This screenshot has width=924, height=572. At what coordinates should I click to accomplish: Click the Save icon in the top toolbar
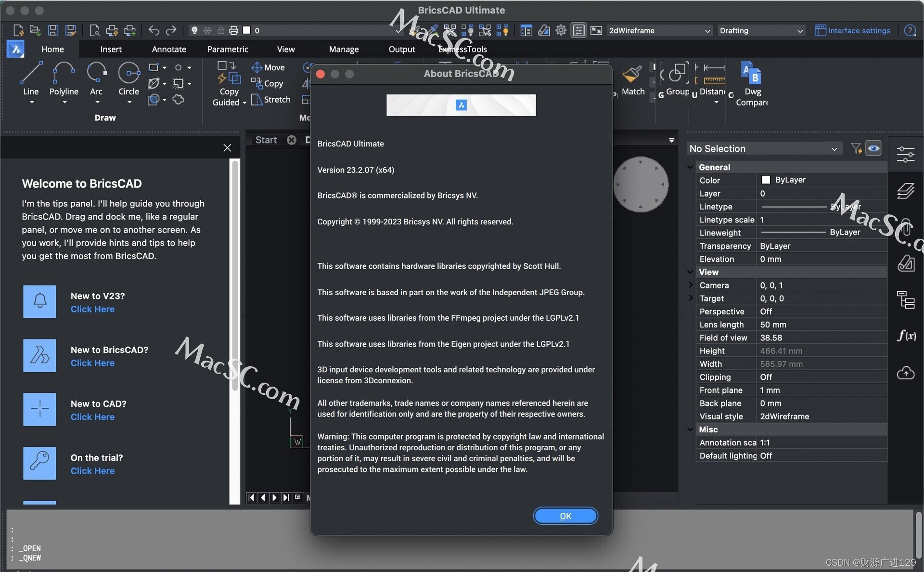pyautogui.click(x=53, y=30)
